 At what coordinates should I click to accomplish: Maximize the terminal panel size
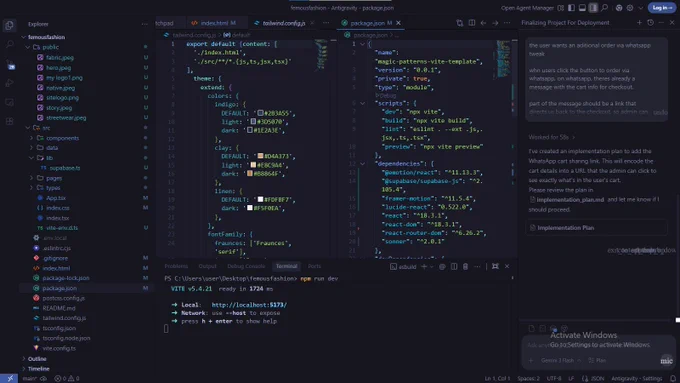pyautogui.click(x=495, y=266)
